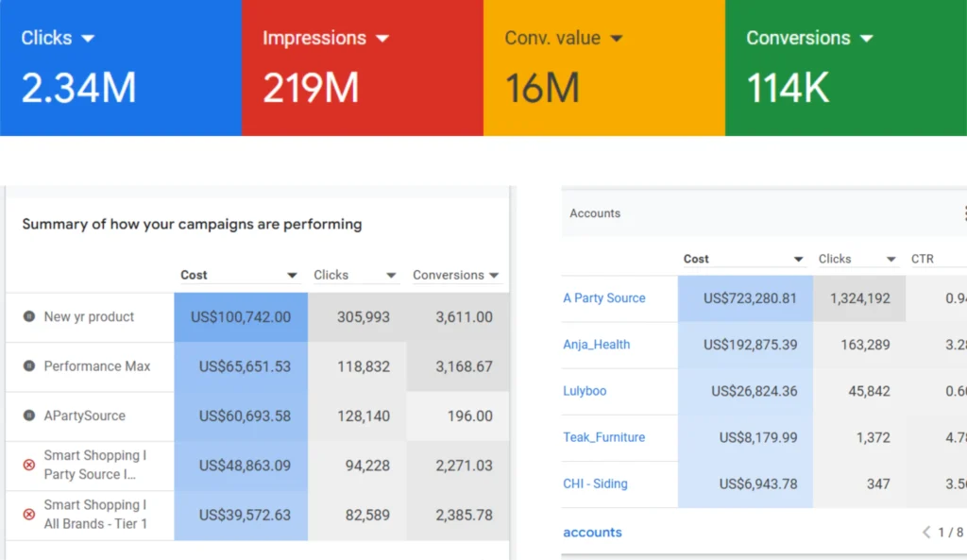Click the US$100,742.00 cost cell
The image size is (967, 560).
(x=241, y=317)
